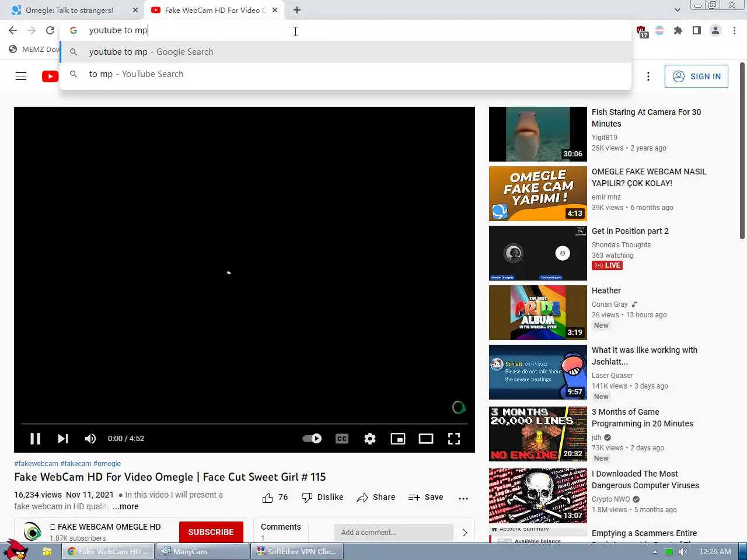Image resolution: width=747 pixels, height=560 pixels.
Task: Switch to theater mode icon
Action: 426,439
